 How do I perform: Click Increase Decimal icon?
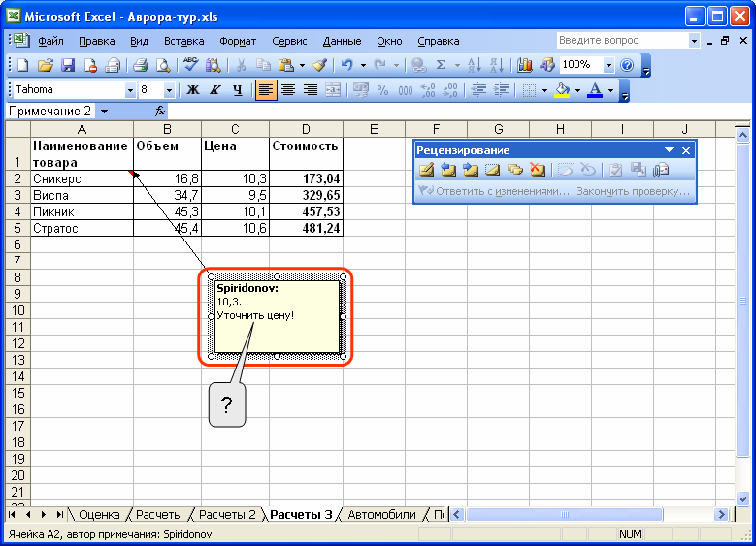click(x=428, y=90)
